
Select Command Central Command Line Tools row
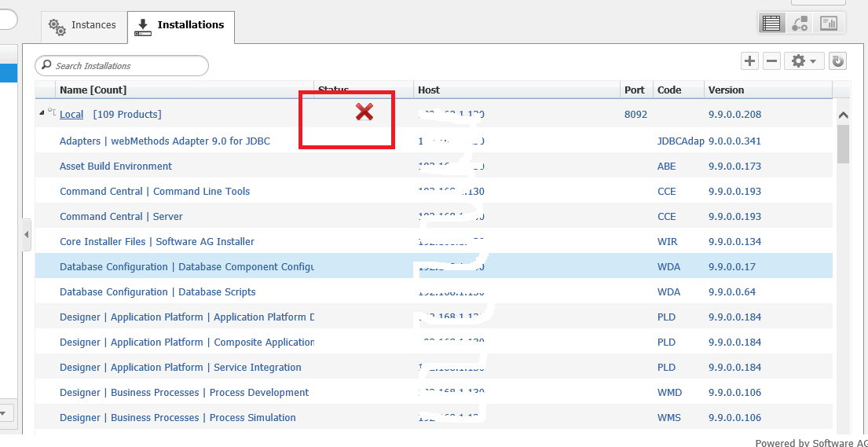tap(434, 191)
